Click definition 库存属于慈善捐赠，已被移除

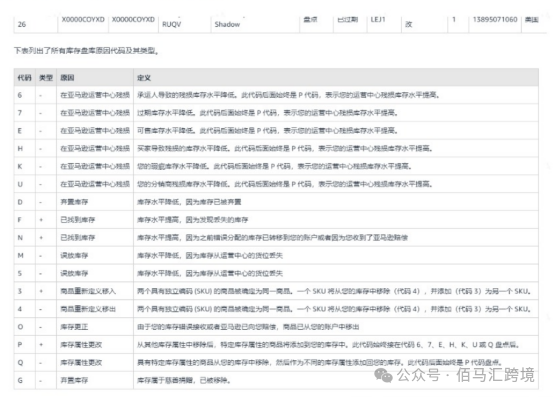click(x=184, y=380)
